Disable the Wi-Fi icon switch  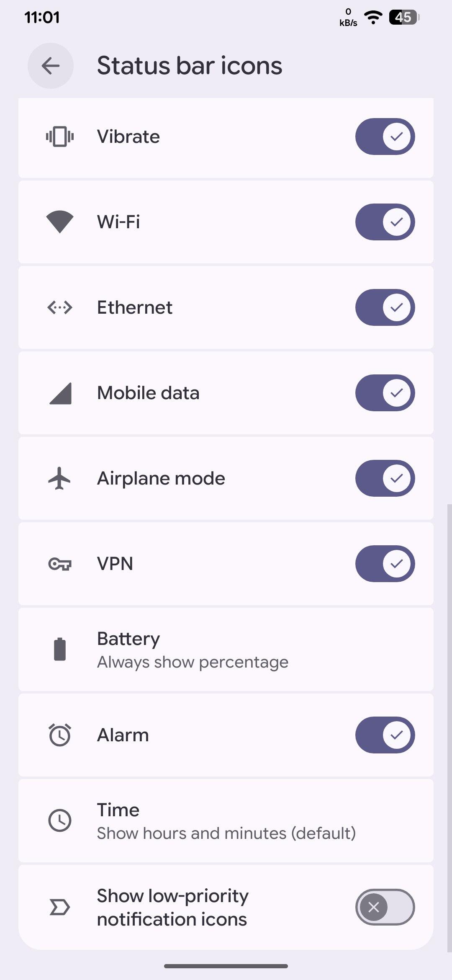[385, 222]
